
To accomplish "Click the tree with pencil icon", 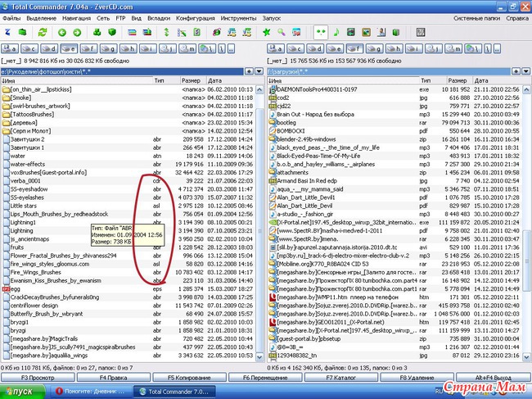I will [182, 32].
